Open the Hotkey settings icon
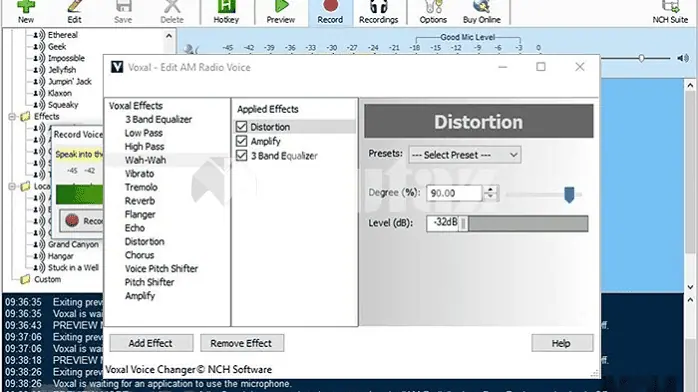 (226, 12)
